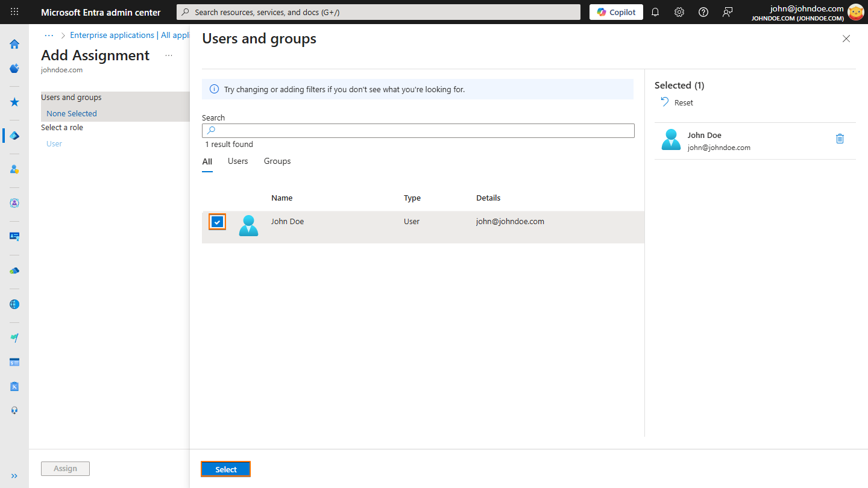Open the Copilot assistant in the top bar
This screenshot has width=868, height=488.
point(615,11)
